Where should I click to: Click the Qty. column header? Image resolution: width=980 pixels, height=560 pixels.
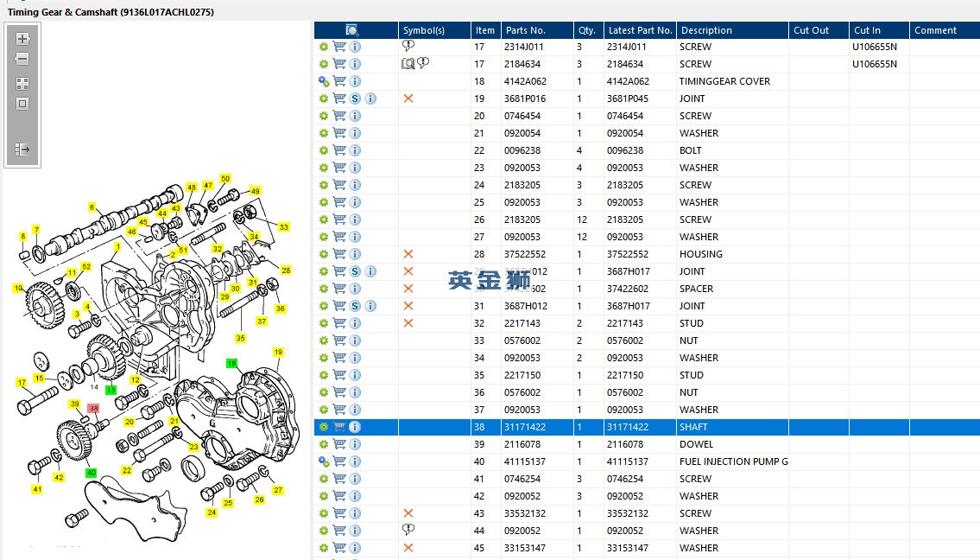point(588,30)
